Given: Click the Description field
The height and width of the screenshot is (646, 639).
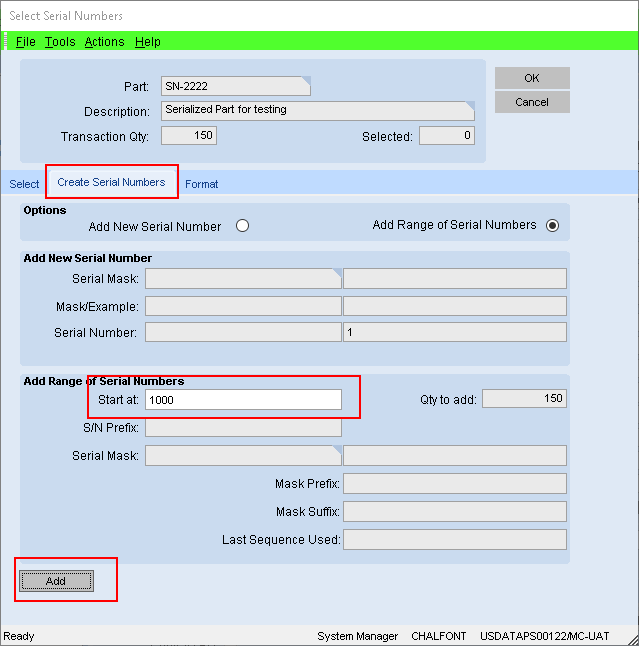Looking at the screenshot, I should tap(318, 110).
